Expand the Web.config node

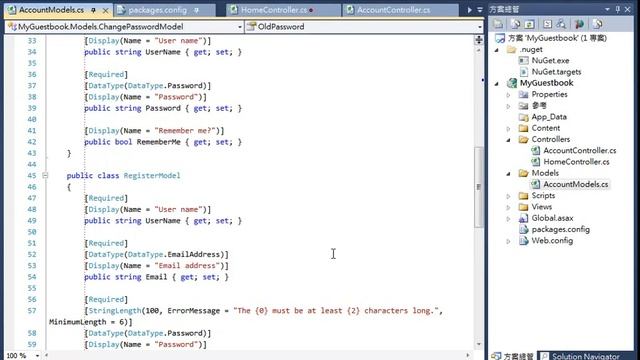(509, 241)
